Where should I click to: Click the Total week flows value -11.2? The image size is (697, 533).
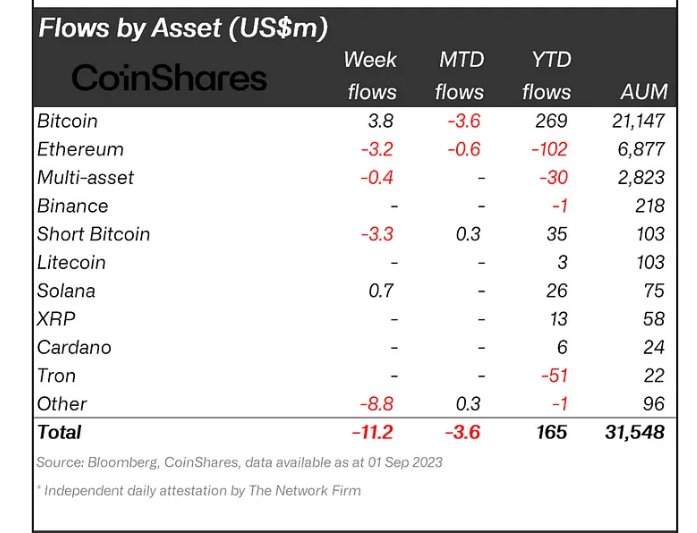click(x=371, y=432)
